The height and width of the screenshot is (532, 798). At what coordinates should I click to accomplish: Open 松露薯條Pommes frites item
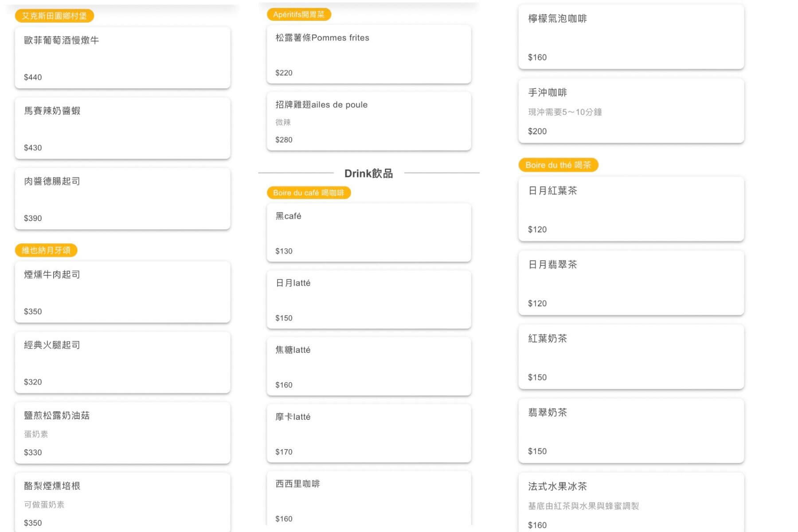pos(369,54)
